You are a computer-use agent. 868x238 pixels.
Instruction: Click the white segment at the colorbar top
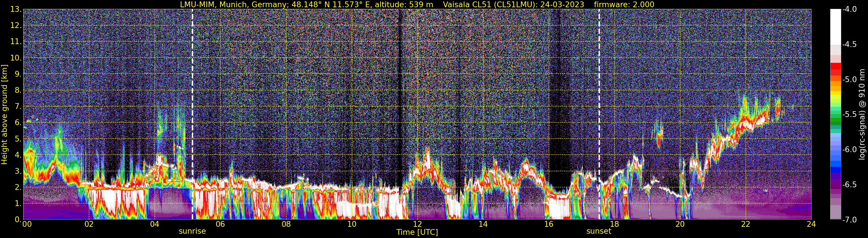coord(836,27)
